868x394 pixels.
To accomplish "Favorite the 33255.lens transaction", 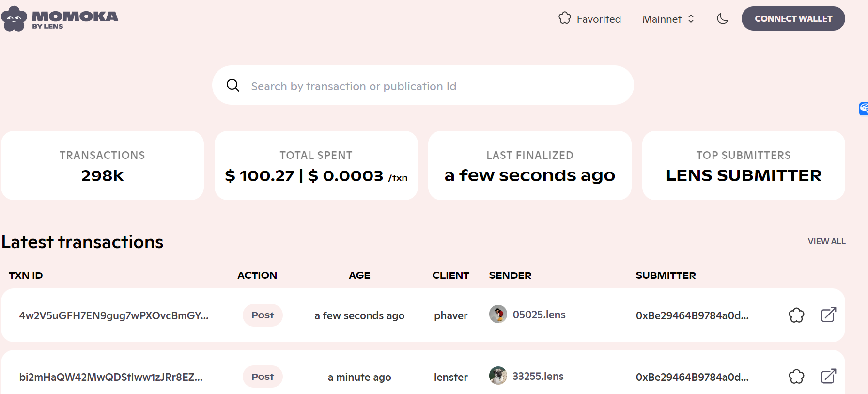I will [796, 377].
